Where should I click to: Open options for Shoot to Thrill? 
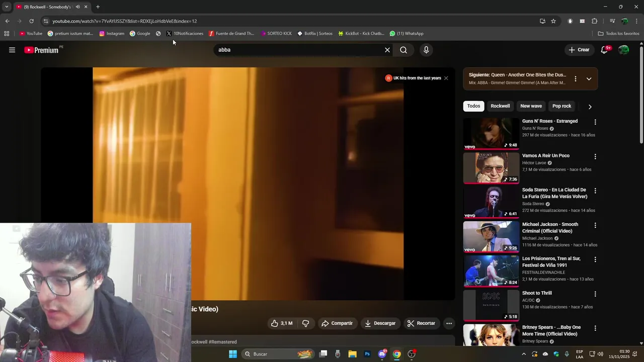pos(595,294)
